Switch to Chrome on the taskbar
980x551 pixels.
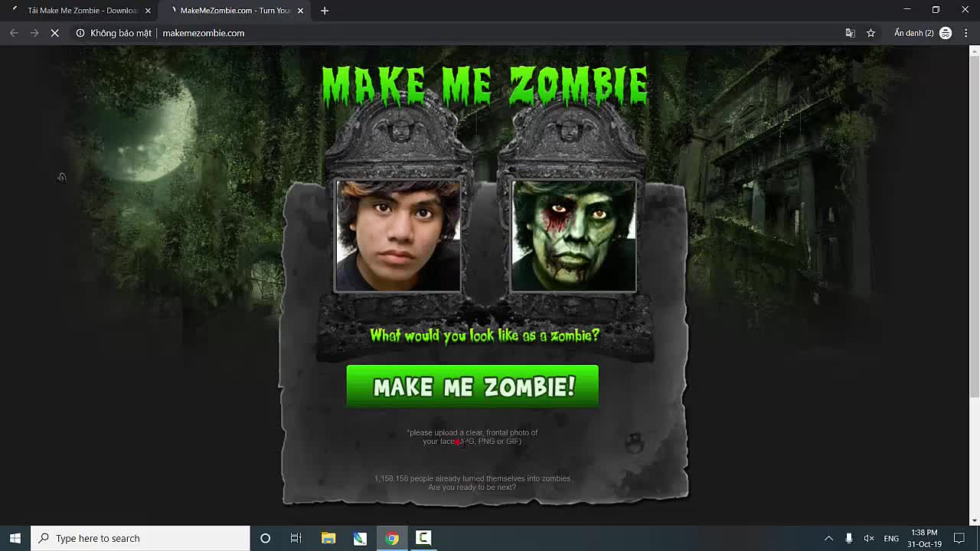(x=391, y=538)
